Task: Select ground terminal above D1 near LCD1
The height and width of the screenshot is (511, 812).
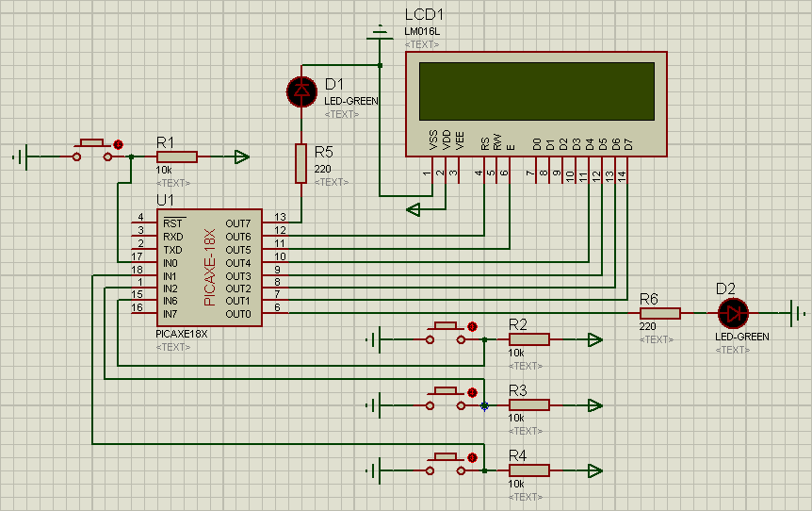Action: tap(380, 32)
